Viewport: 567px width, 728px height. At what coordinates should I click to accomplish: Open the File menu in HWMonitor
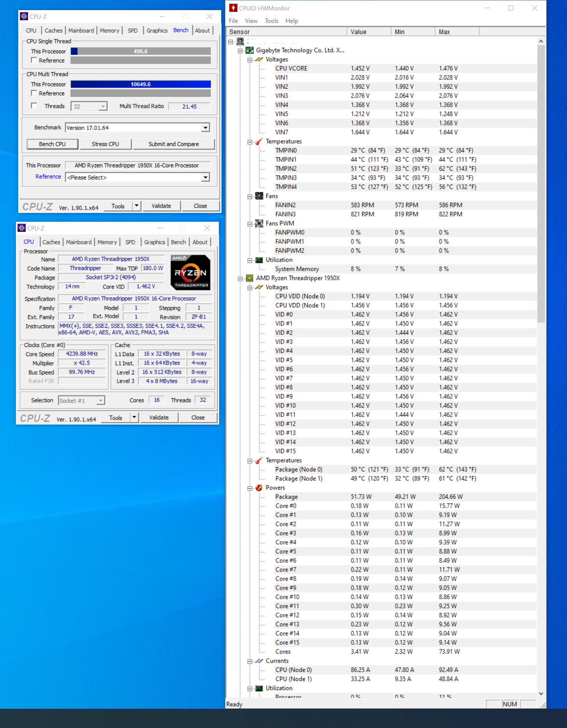tap(233, 21)
